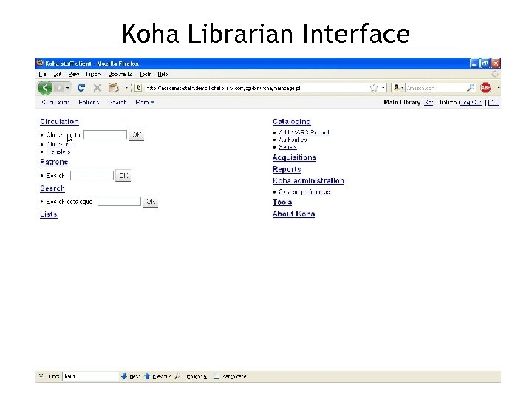The image size is (532, 399).
Task: Click the magnifier search icon in toolbar
Action: [470, 88]
